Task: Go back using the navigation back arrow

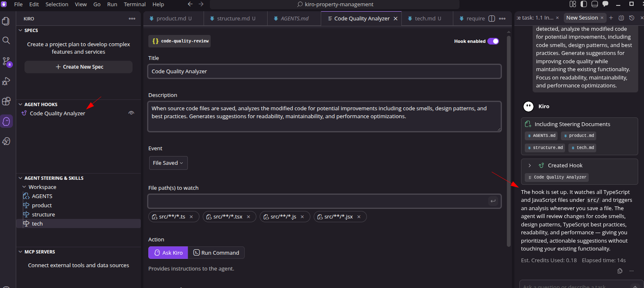Action: (x=190, y=4)
